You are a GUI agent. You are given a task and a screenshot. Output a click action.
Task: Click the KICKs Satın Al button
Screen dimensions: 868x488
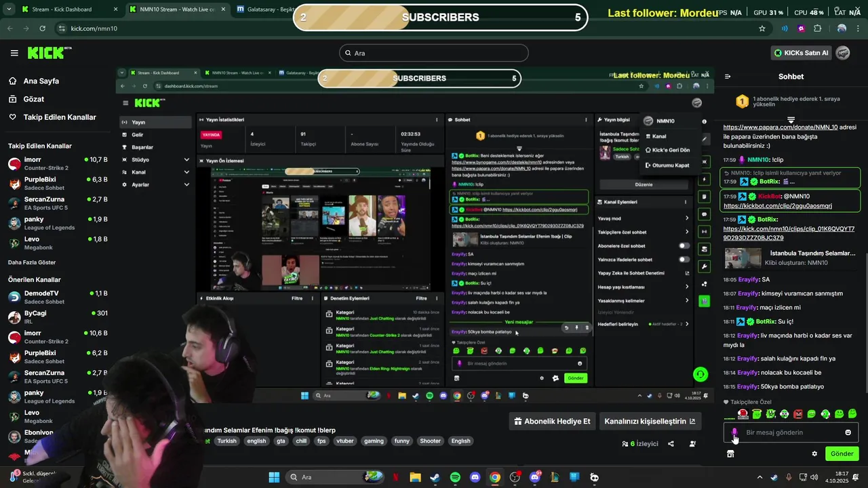[x=801, y=53]
